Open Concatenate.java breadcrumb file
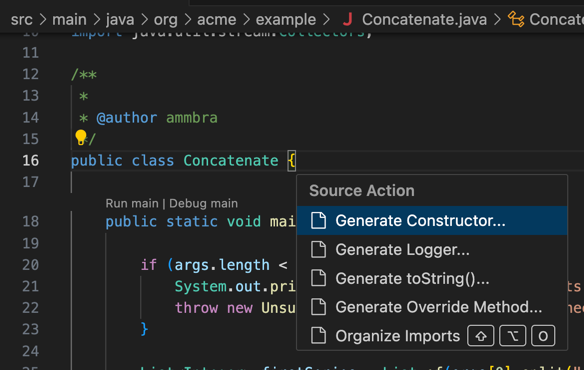Viewport: 584px width, 370px height. pyautogui.click(x=424, y=19)
